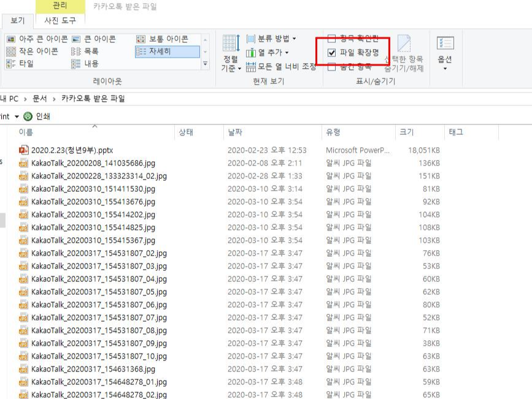This screenshot has height=399, width=532.
Task: Select KakaoTalk_20200317_154531807_05.jpg icon
Action: pos(23,292)
